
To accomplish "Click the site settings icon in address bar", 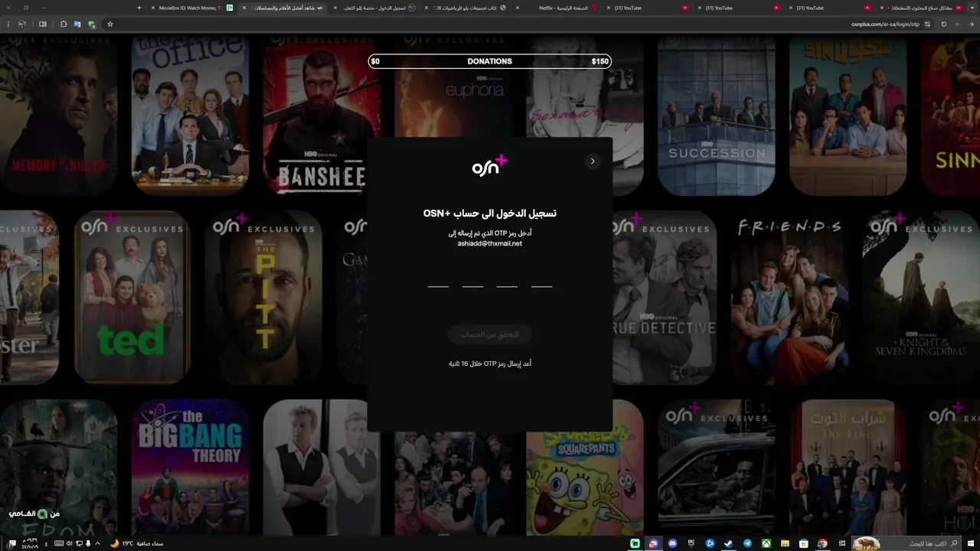I will tap(927, 24).
